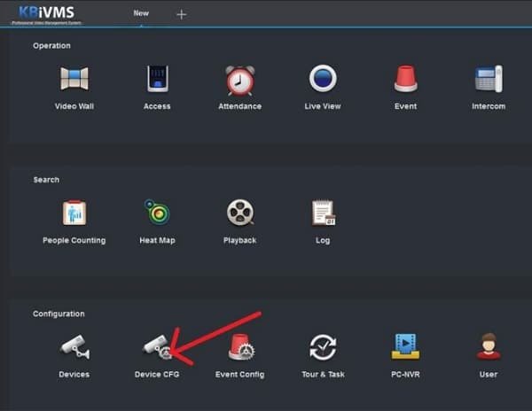Open Live View camera lens icon

(323, 78)
